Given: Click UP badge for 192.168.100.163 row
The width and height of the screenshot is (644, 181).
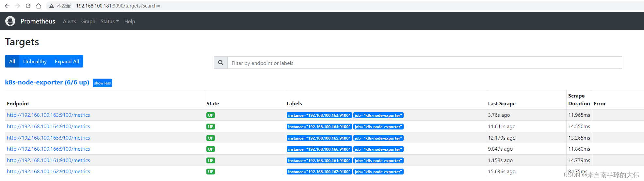Looking at the screenshot, I should click(x=211, y=115).
